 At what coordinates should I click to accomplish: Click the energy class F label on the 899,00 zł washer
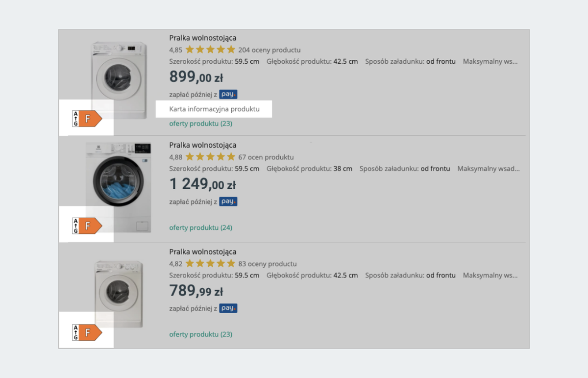[87, 119]
